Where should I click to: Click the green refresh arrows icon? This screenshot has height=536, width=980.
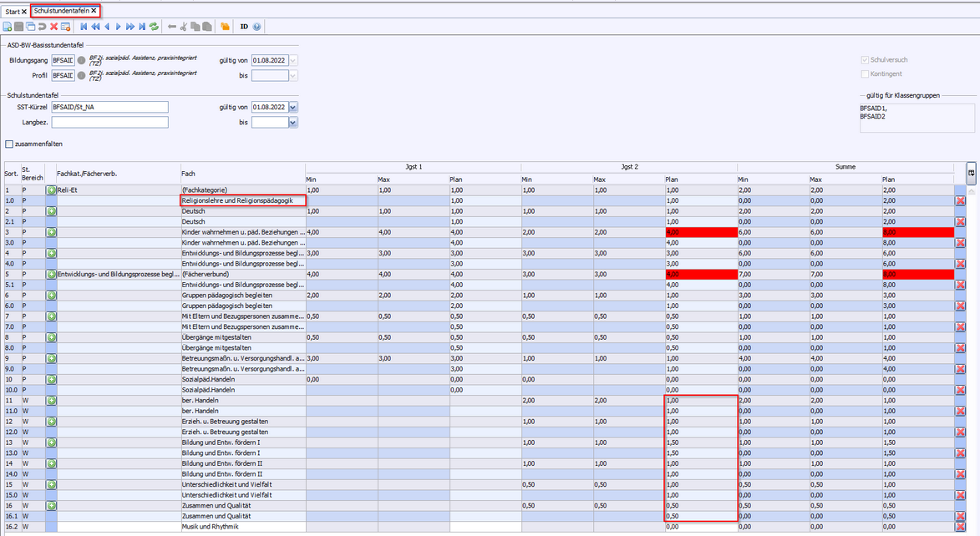tap(154, 27)
